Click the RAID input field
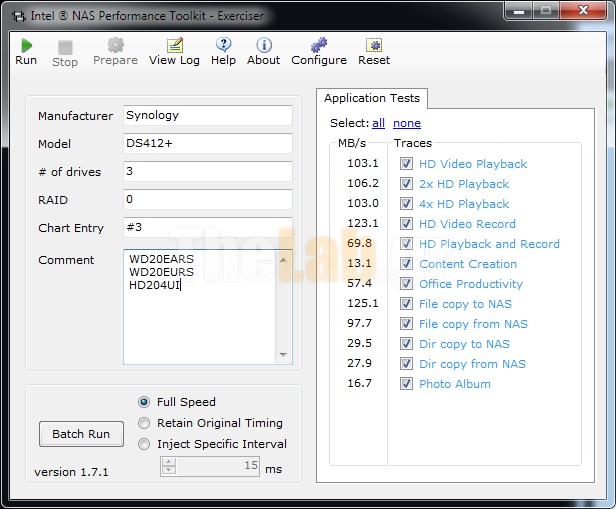Viewport: 616px width, 509px height. (x=208, y=200)
